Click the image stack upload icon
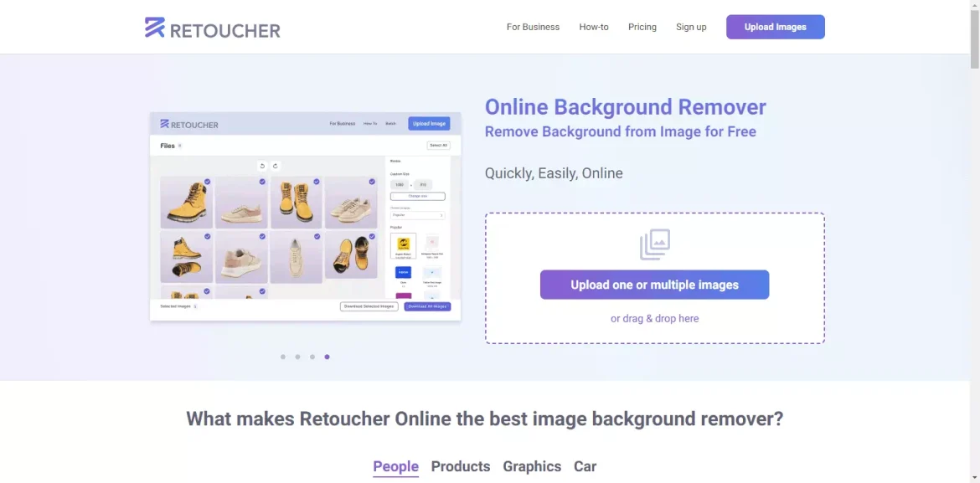The width and height of the screenshot is (980, 483). coord(654,244)
